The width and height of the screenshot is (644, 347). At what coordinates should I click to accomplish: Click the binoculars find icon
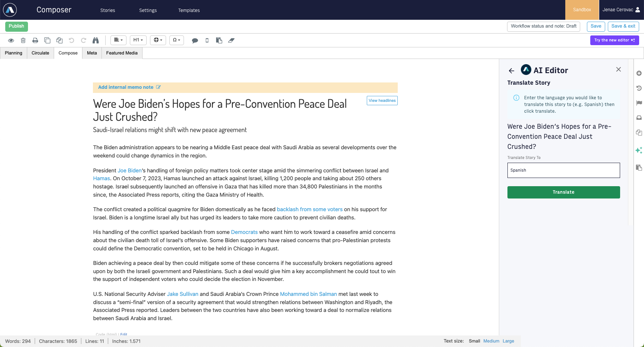pos(96,40)
